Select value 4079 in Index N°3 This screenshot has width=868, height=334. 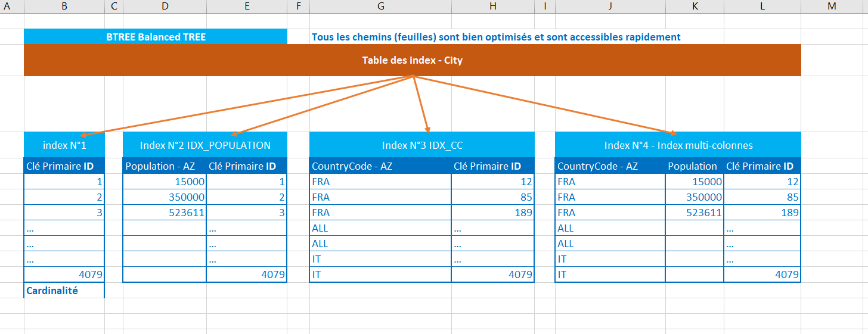(493, 274)
